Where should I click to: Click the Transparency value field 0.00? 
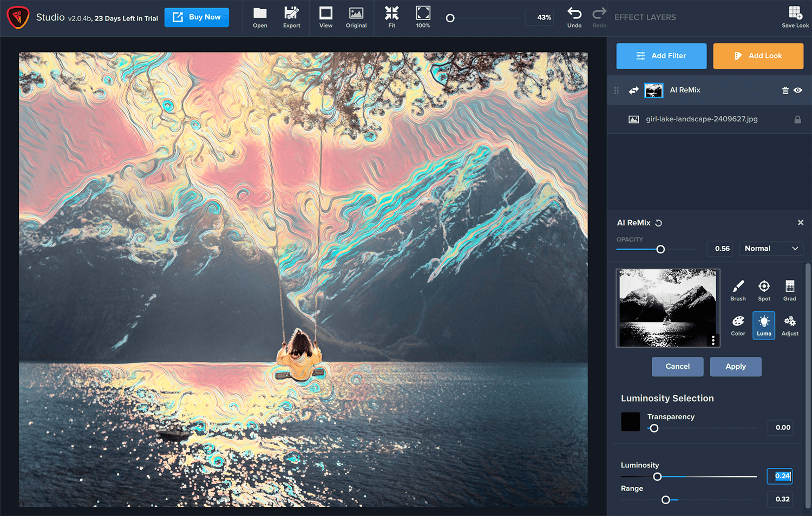tap(780, 427)
